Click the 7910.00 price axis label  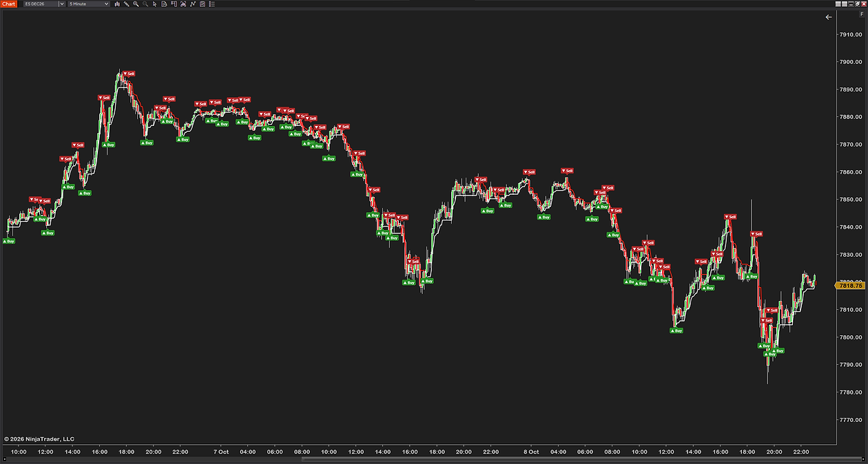(x=850, y=34)
